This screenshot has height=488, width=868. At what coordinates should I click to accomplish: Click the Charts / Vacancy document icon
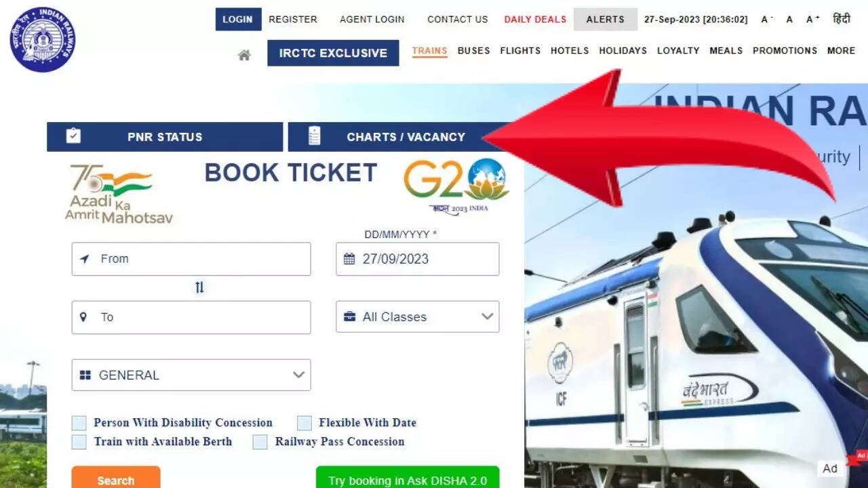pos(314,136)
